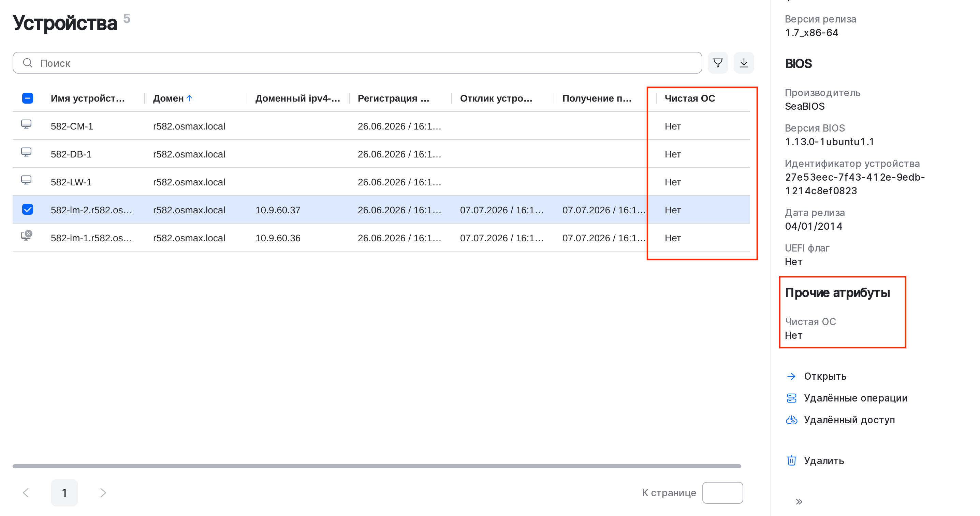The height and width of the screenshot is (516, 980).
Task: Click the UEFI флаг label
Action: (x=807, y=248)
